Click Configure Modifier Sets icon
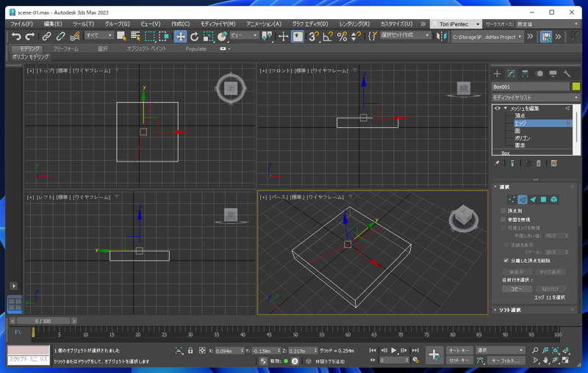The width and height of the screenshot is (588, 373). coord(554,163)
